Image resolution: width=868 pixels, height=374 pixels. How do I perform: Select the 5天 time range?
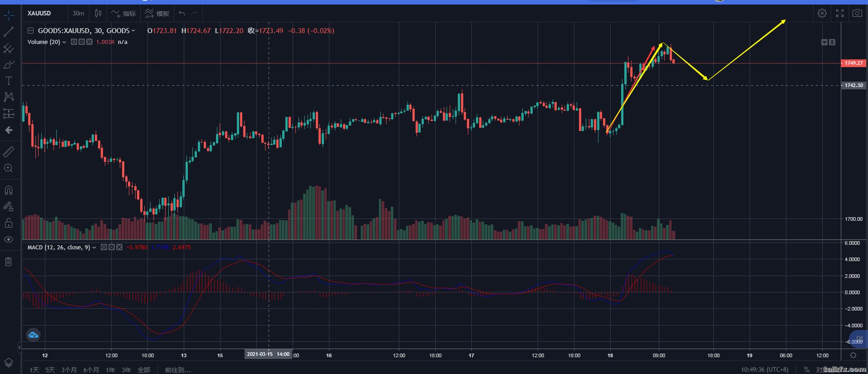pos(50,370)
